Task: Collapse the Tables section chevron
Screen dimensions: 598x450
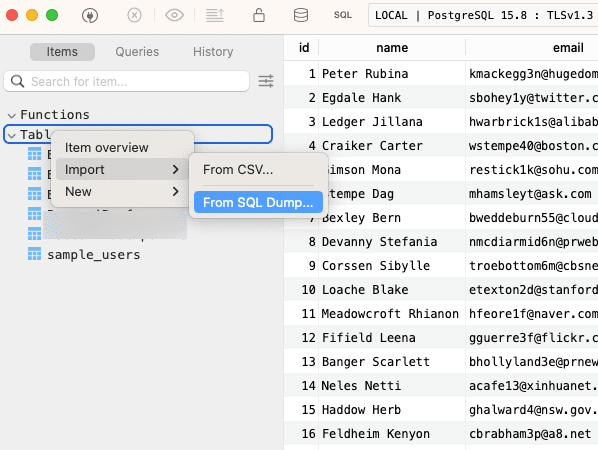Action: pyautogui.click(x=12, y=135)
